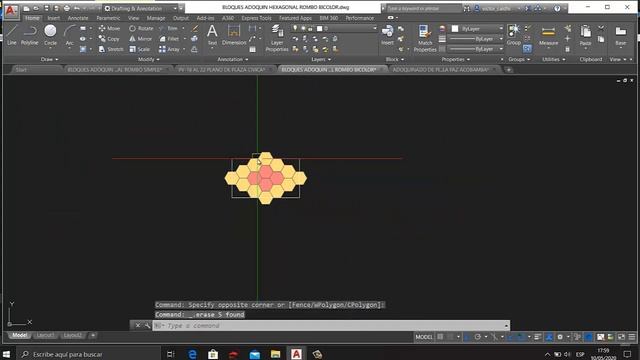
Task: Open the object color ByLayer dropdown
Action: click(x=477, y=29)
